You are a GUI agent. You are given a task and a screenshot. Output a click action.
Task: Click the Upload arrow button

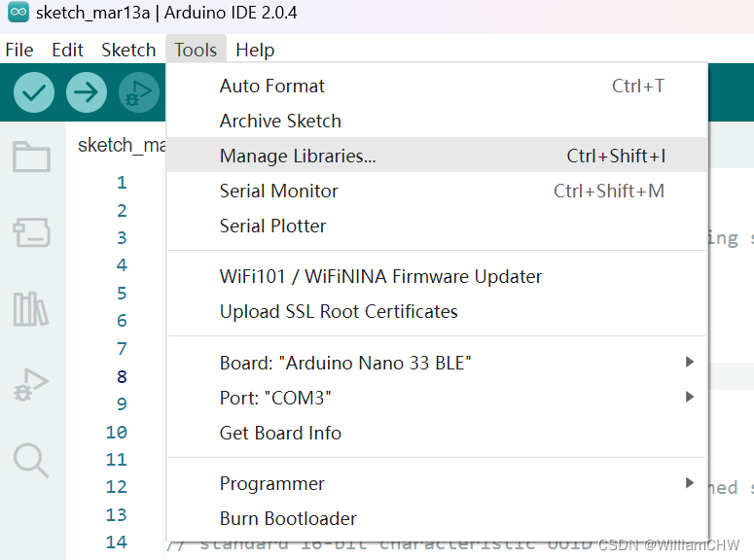[86, 92]
